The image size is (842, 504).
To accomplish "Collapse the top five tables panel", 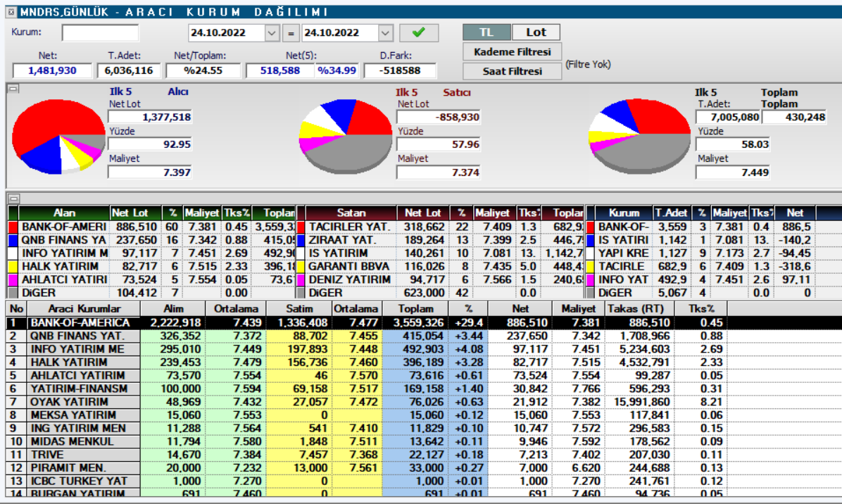I will (14, 198).
